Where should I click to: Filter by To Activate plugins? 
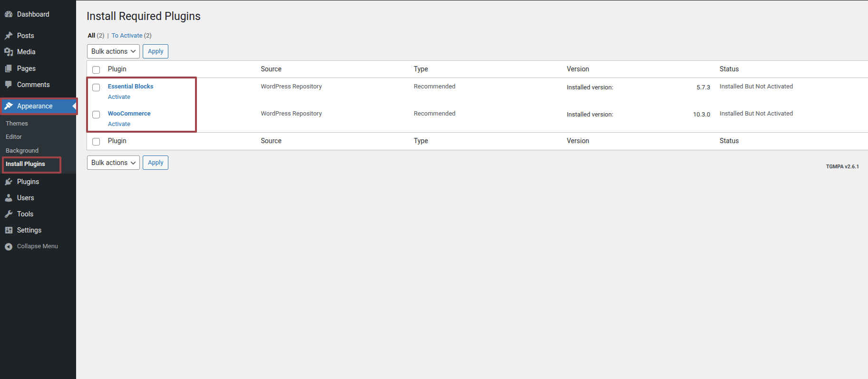127,36
